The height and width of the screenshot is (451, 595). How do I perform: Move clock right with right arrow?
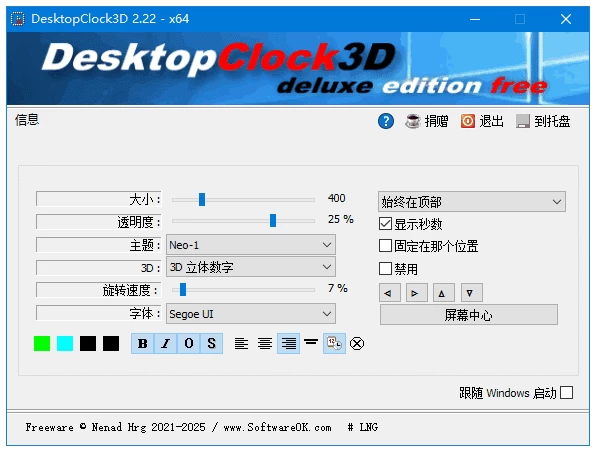click(x=417, y=293)
